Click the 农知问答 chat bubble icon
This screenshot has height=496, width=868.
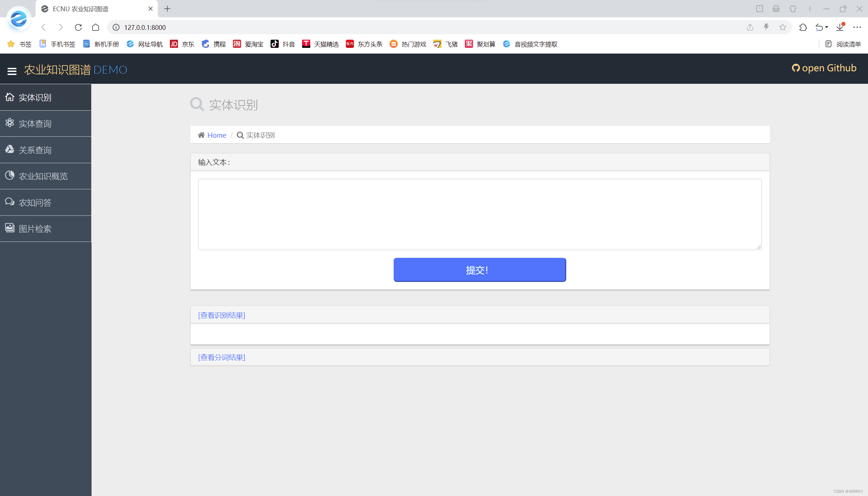[9, 202]
